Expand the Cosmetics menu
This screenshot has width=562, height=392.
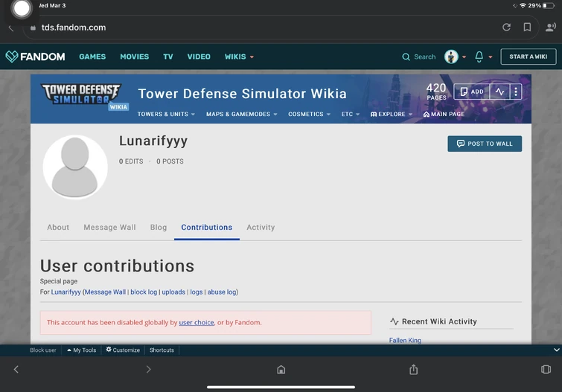309,114
